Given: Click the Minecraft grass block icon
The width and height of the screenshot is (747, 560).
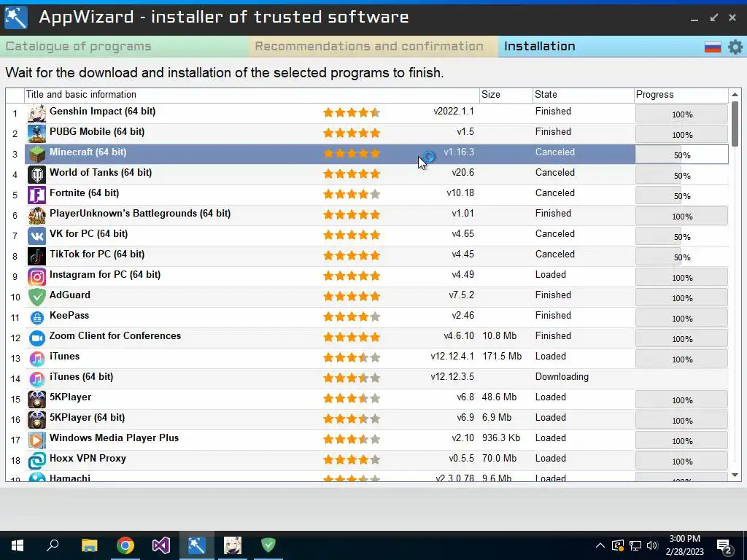Looking at the screenshot, I should coord(36,155).
